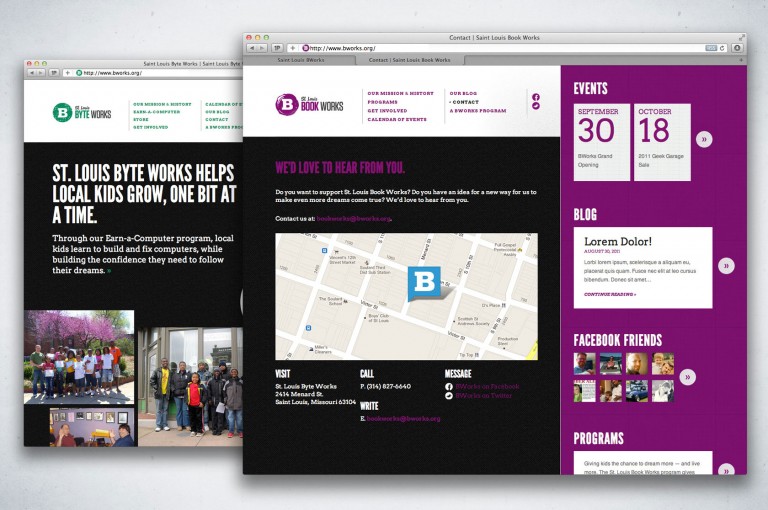This screenshot has height=510, width=768.
Task: Click the email link after 'Contact us at:'
Action: pyautogui.click(x=354, y=219)
